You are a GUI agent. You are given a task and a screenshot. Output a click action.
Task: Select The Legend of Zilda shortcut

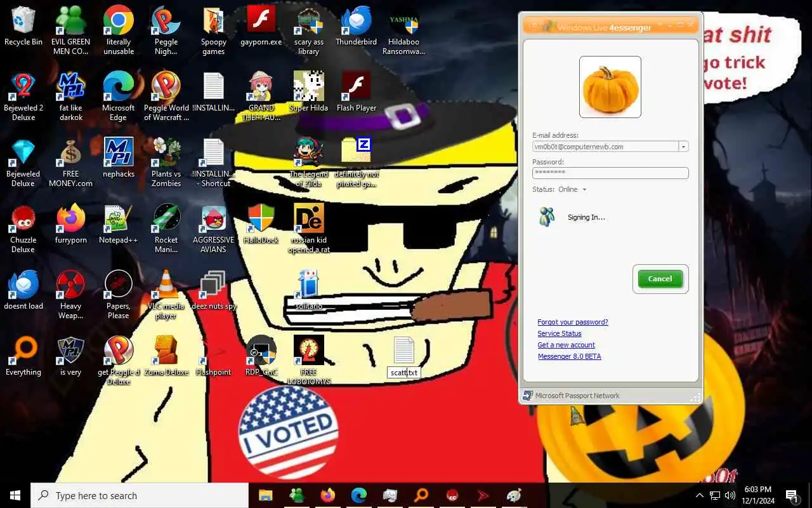(x=309, y=162)
